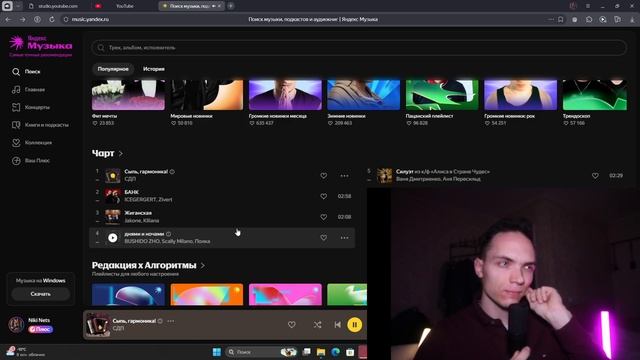Pause playback with the yellow button
The image size is (640, 360).
pyautogui.click(x=355, y=325)
